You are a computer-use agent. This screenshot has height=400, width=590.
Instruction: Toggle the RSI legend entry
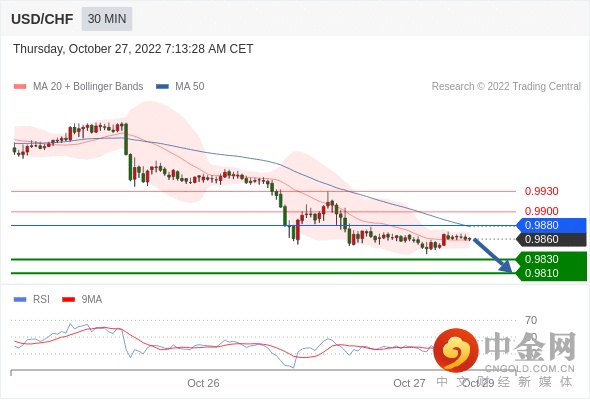32,299
